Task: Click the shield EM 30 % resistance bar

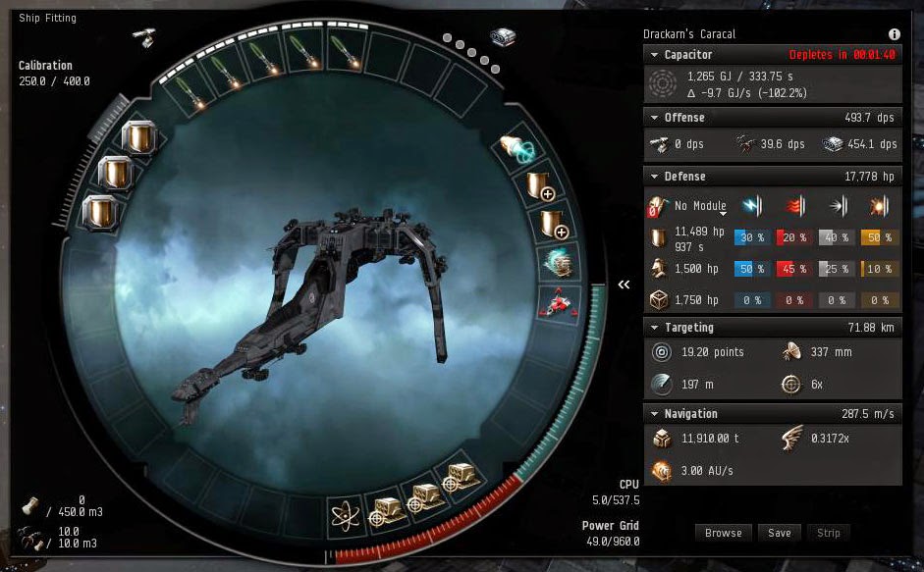Action: click(752, 237)
